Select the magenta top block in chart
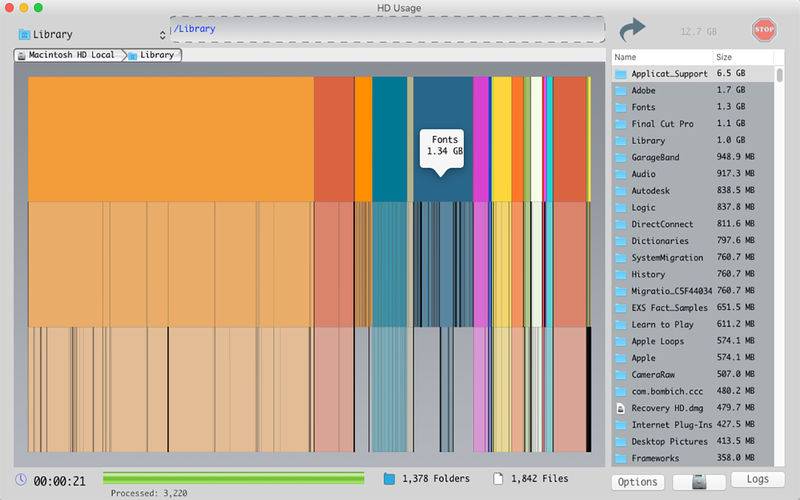The image size is (800, 500). click(x=481, y=139)
